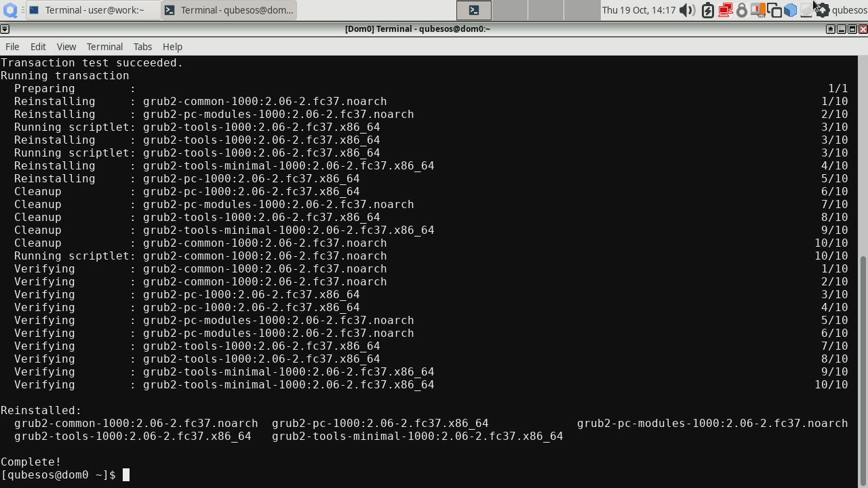Click the Verifying grub2-pc-modules line 5/10

pos(431,321)
